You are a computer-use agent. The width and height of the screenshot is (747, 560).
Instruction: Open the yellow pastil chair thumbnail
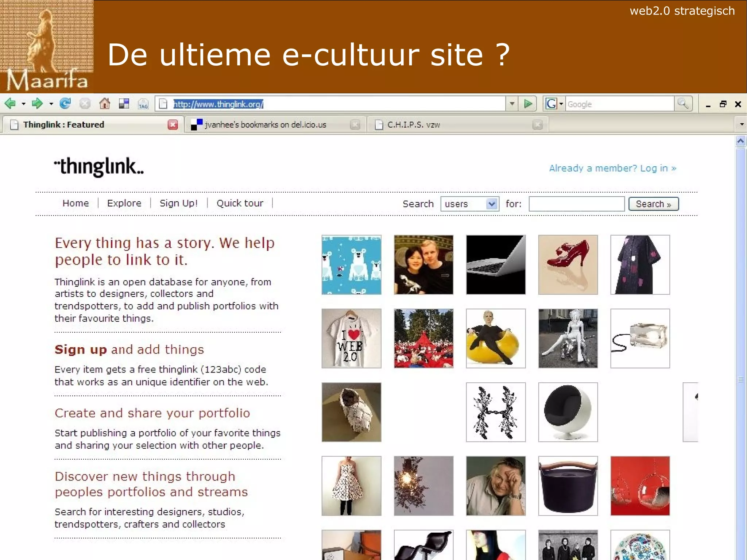(496, 339)
